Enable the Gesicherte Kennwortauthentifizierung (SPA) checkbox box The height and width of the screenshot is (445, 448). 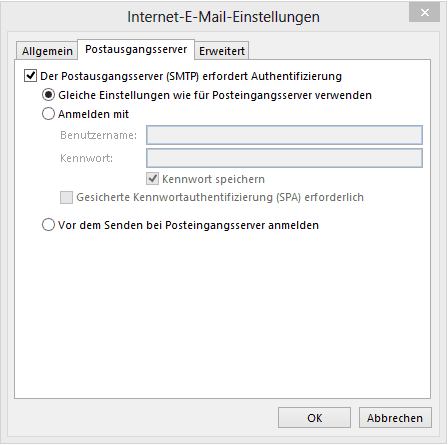[x=66, y=197]
